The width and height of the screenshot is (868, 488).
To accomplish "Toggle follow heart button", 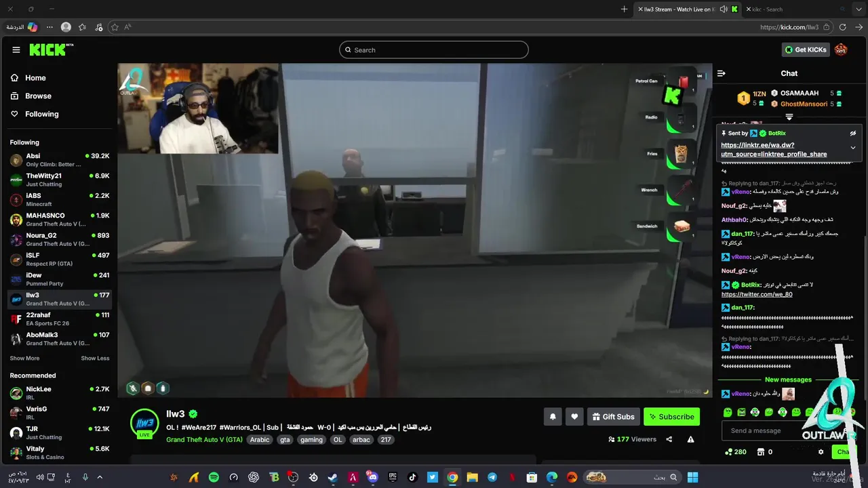I will coord(574,417).
